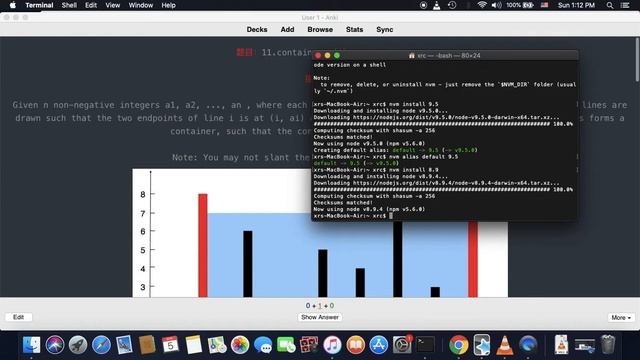Viewport: 640px width, 360px height.
Task: Open FaceTime in the Dock
Action: point(286,345)
